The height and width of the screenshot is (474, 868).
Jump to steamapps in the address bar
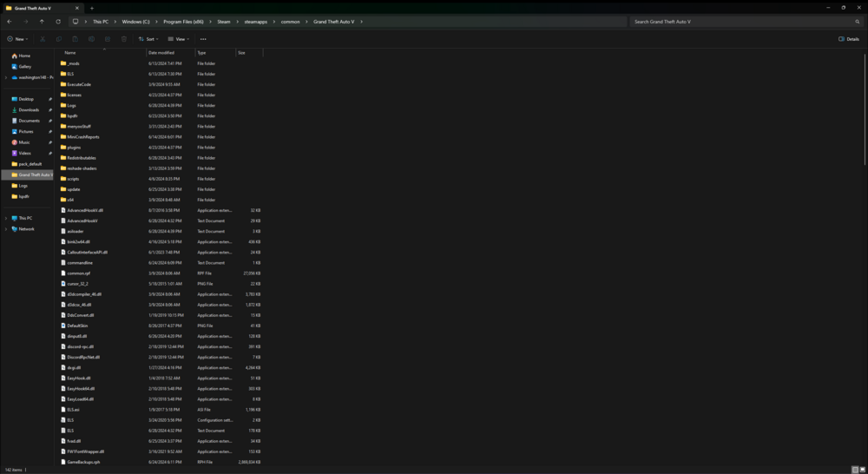click(256, 22)
